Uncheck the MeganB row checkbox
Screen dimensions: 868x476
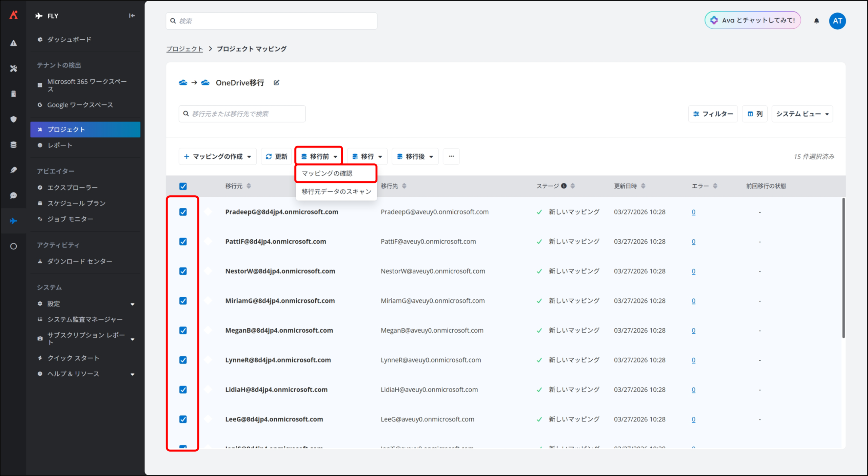(x=183, y=330)
